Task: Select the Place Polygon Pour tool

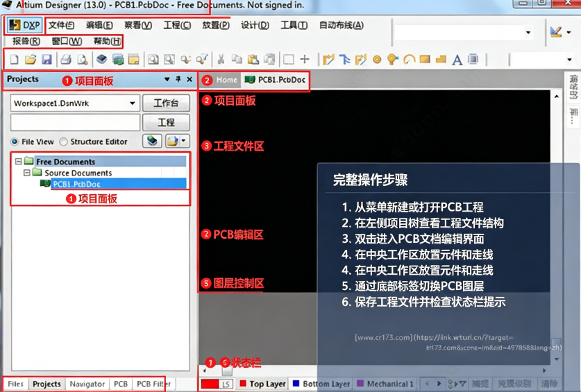Action: (441, 59)
